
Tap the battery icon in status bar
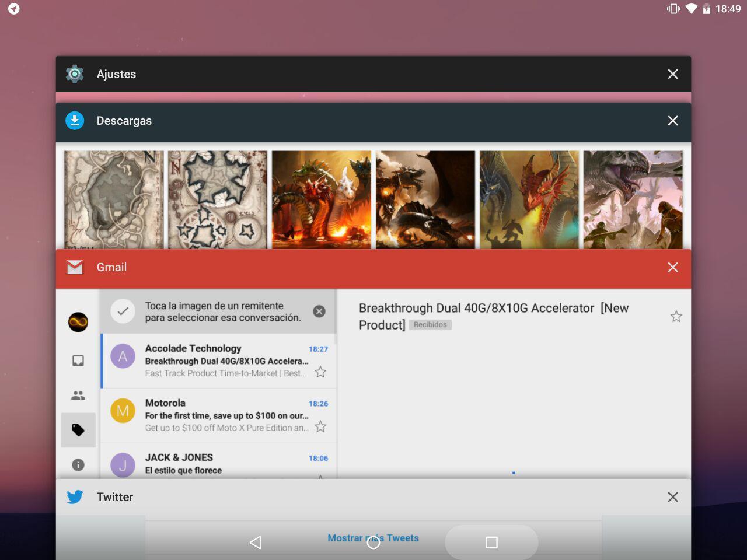point(707,9)
